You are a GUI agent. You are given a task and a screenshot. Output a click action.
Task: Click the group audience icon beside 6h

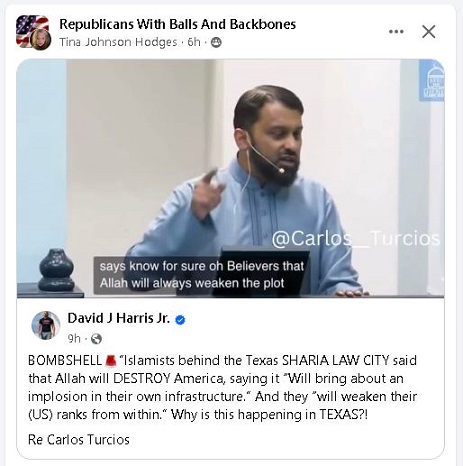pyautogui.click(x=216, y=42)
